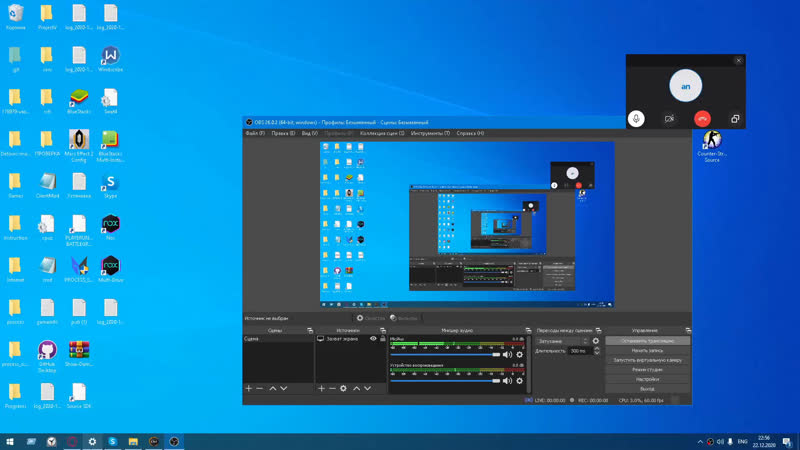Add a new source with plus icon
800x450 pixels.
click(x=321, y=388)
